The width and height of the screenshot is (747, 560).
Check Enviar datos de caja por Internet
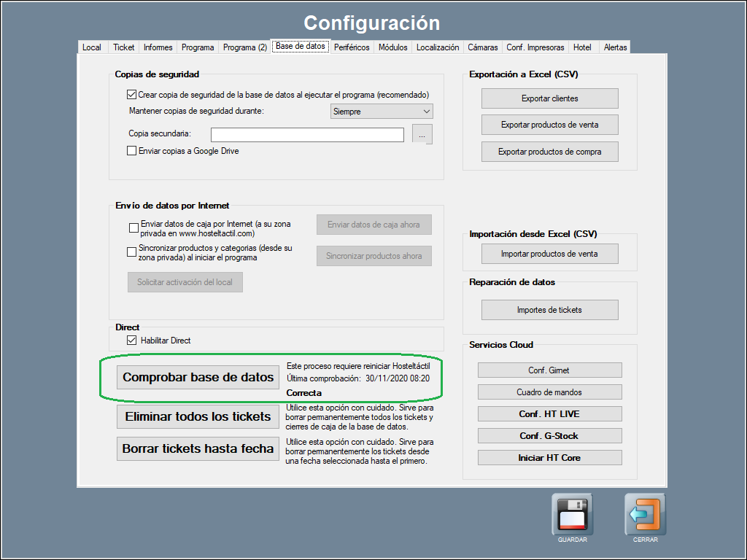click(133, 228)
